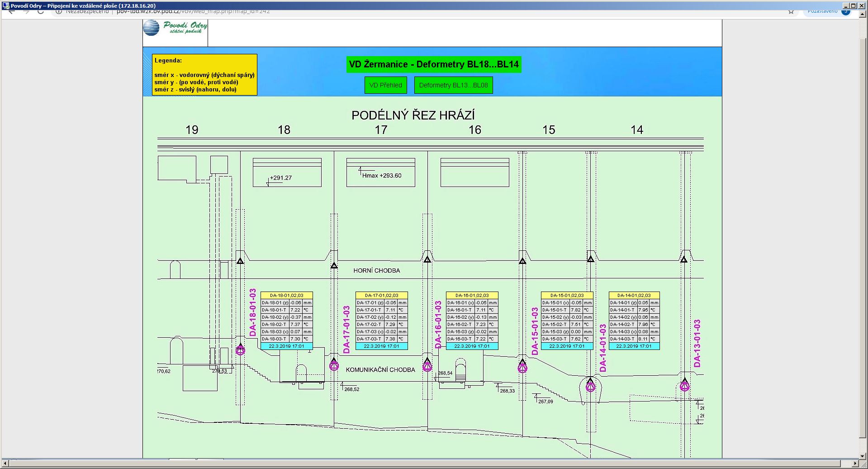The height and width of the screenshot is (469, 868).
Task: Click the DA-17-03-T temperature row
Action: pos(382,339)
